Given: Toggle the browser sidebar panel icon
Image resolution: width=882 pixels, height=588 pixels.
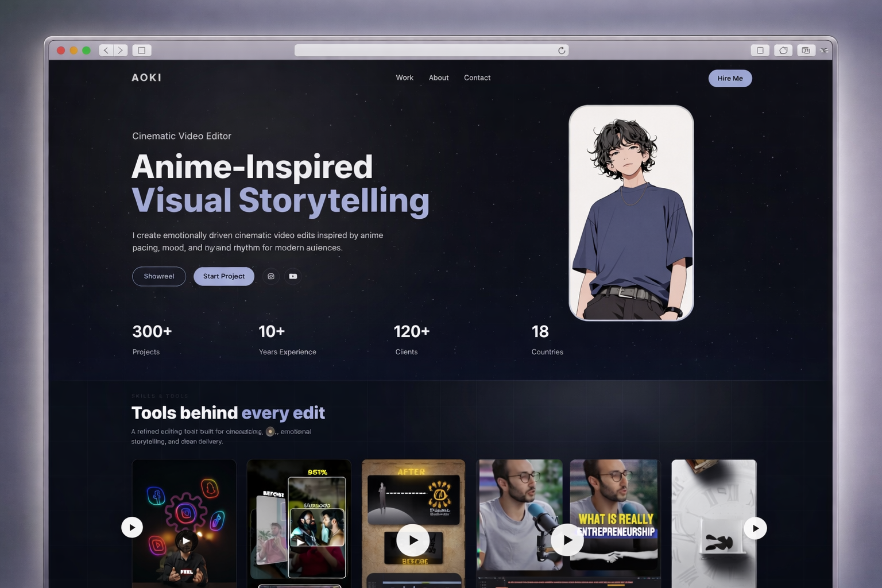Looking at the screenshot, I should coord(142,51).
